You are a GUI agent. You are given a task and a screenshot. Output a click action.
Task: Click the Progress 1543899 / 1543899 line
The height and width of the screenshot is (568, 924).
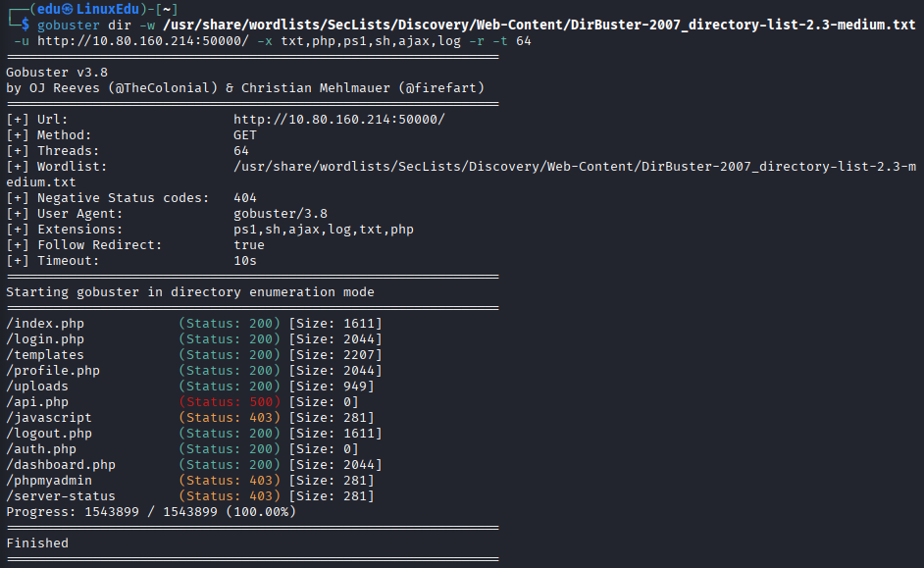point(151,512)
